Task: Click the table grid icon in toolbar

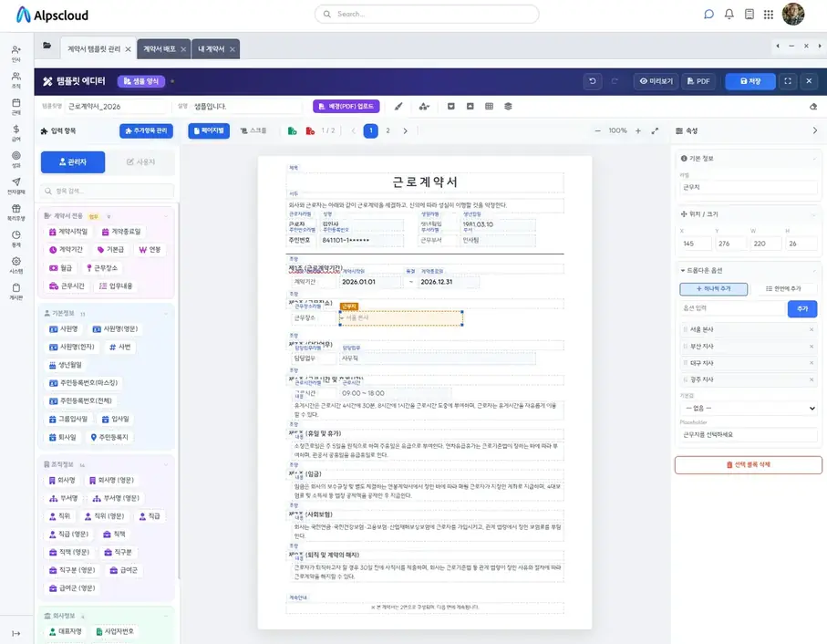Action: coord(489,107)
